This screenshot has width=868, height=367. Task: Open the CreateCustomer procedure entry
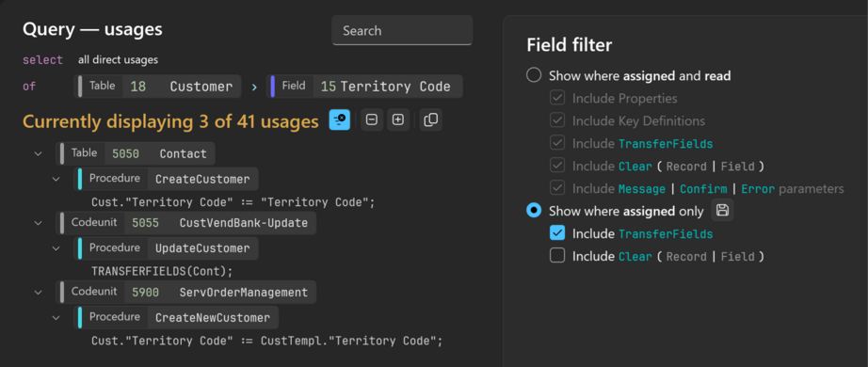click(x=166, y=179)
